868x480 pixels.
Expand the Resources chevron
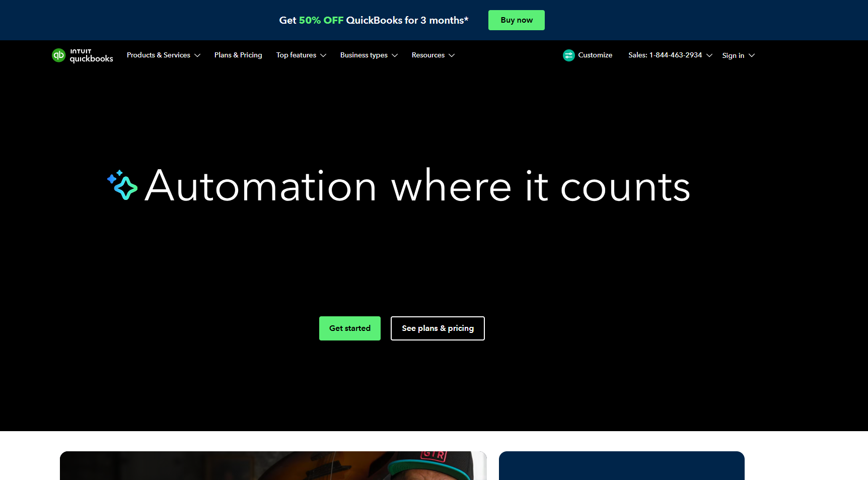(x=452, y=55)
